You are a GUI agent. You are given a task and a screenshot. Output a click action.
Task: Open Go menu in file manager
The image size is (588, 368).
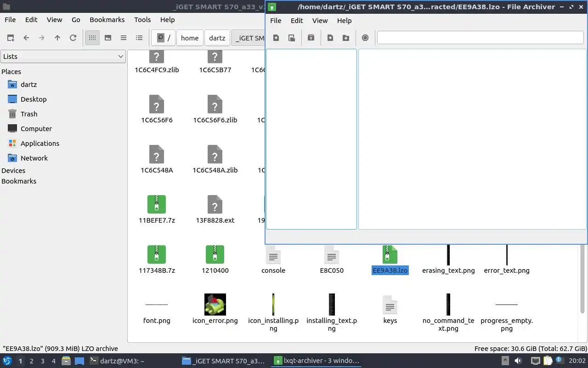76,20
